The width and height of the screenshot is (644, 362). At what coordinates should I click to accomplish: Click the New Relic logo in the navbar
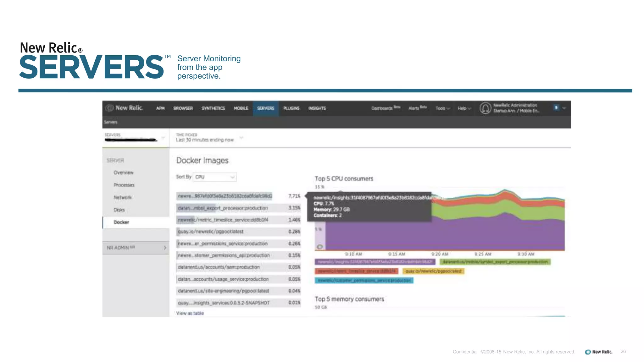tap(125, 108)
